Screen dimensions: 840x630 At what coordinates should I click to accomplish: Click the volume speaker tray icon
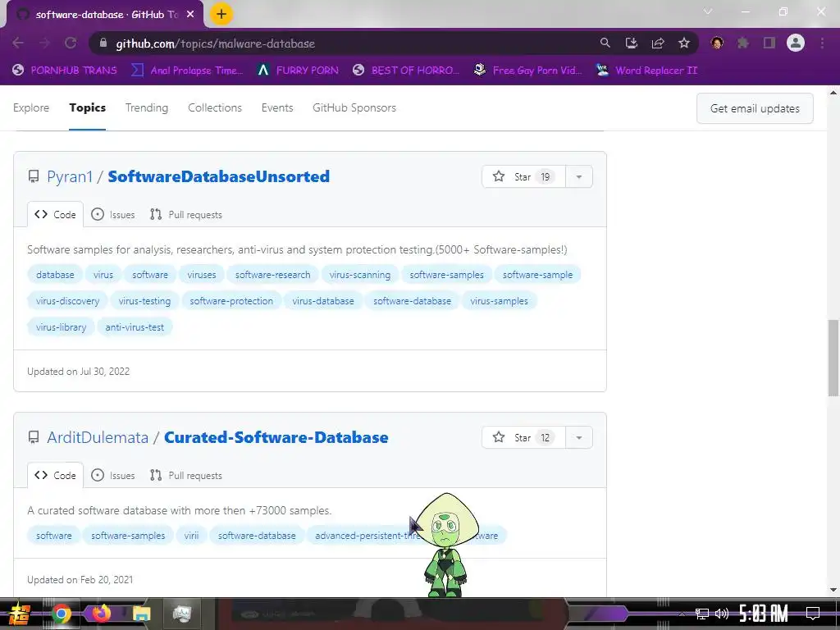(x=722, y=614)
